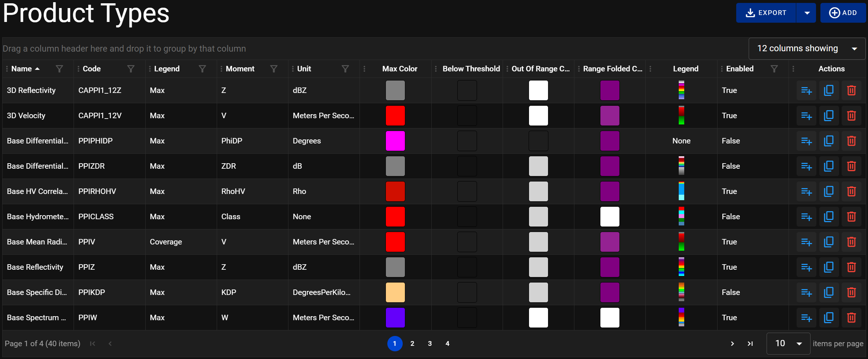
Task: Click the peach Max Color swatch for PPIKDP
Action: pyautogui.click(x=395, y=292)
